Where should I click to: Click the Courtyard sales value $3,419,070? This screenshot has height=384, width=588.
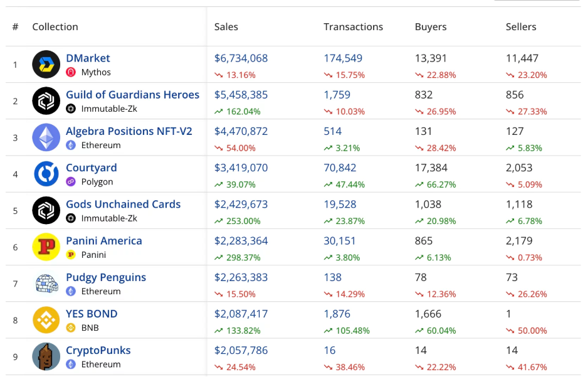click(241, 168)
